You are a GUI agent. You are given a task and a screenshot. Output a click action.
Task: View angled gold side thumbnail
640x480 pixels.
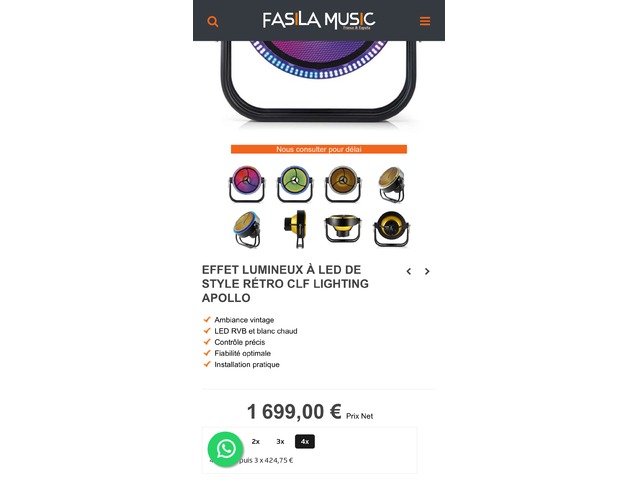coord(391,184)
